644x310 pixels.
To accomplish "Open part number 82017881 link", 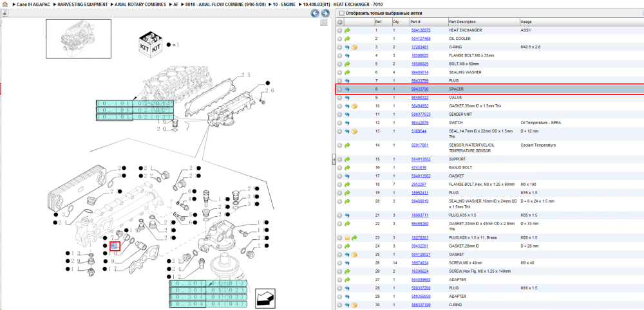I will tap(420, 145).
